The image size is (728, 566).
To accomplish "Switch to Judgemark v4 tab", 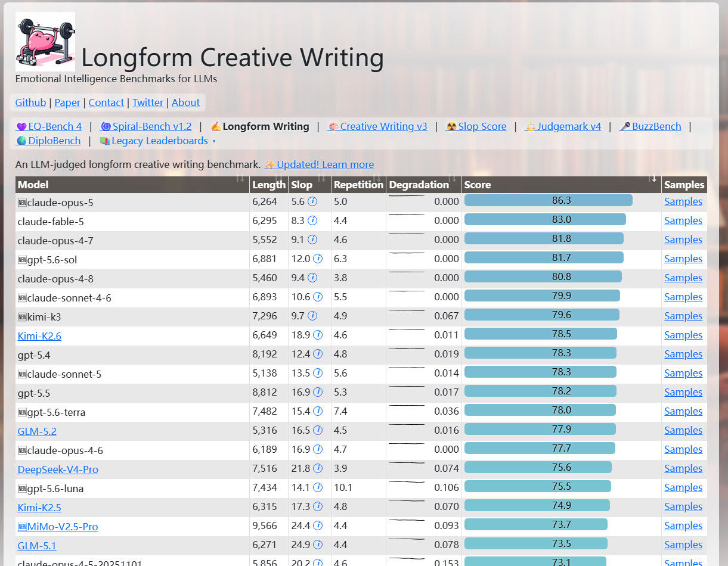I will coord(563,126).
